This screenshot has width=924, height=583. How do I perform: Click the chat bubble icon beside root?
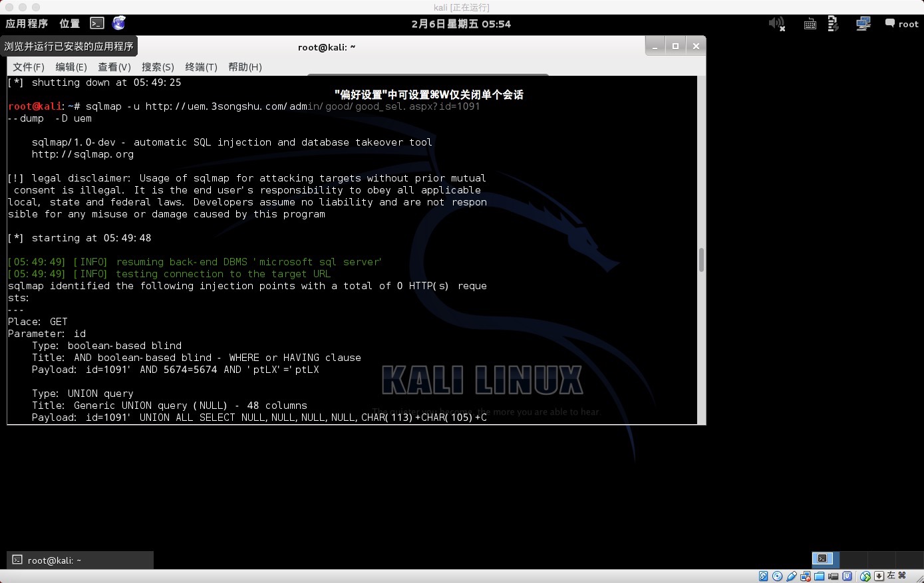click(890, 23)
